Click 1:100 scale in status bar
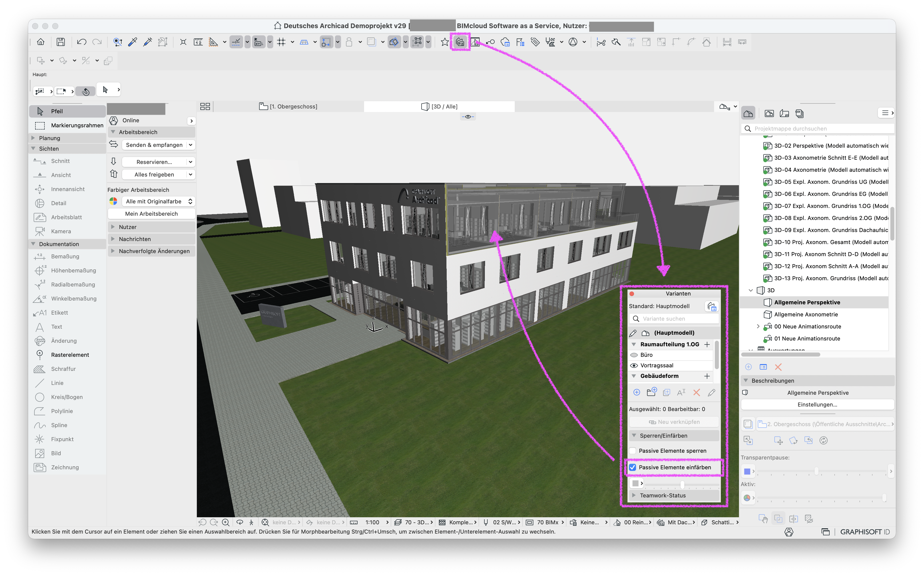 click(373, 523)
